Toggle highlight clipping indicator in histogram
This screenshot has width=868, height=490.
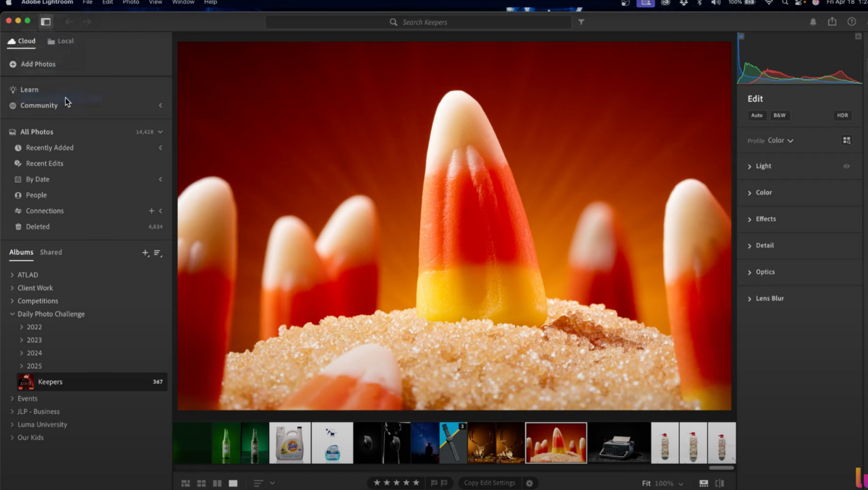click(859, 35)
